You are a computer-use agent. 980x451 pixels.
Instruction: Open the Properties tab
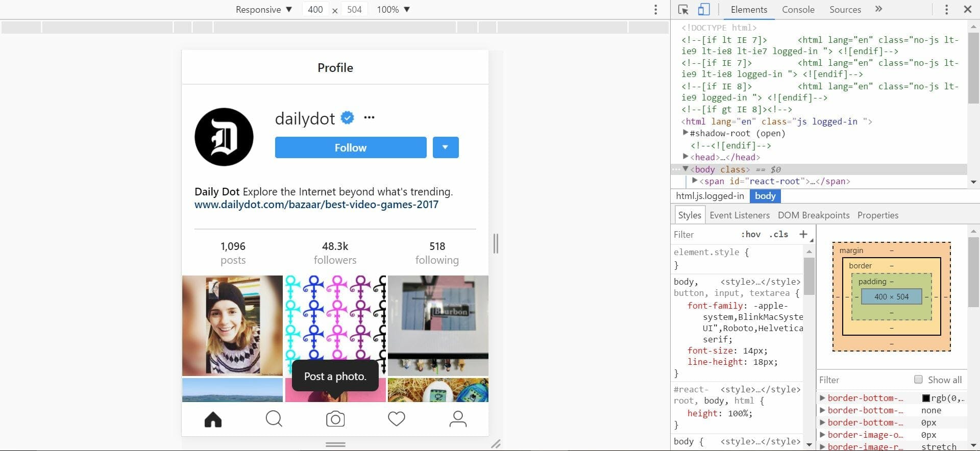[x=878, y=215]
